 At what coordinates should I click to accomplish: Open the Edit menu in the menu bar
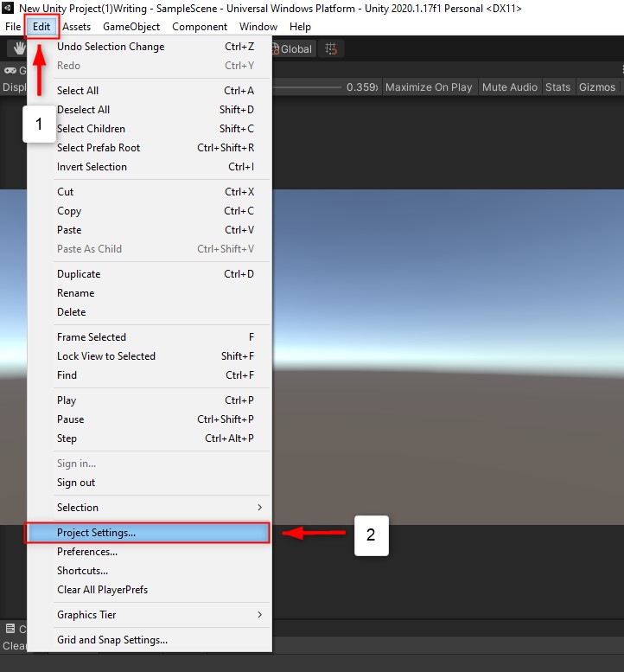click(x=41, y=27)
